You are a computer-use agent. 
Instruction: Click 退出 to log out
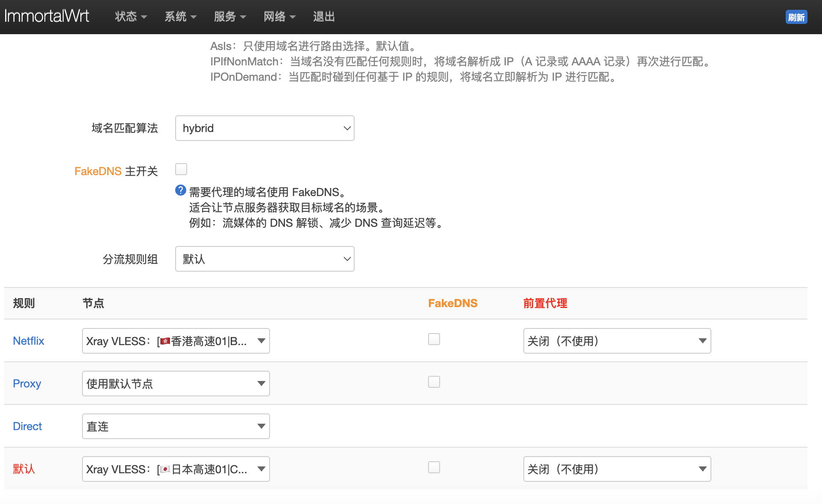[x=324, y=17]
